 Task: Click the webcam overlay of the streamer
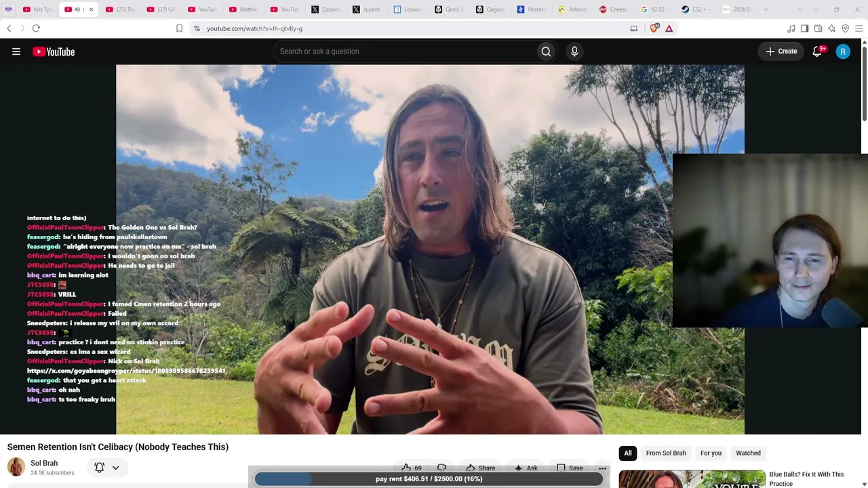point(770,241)
